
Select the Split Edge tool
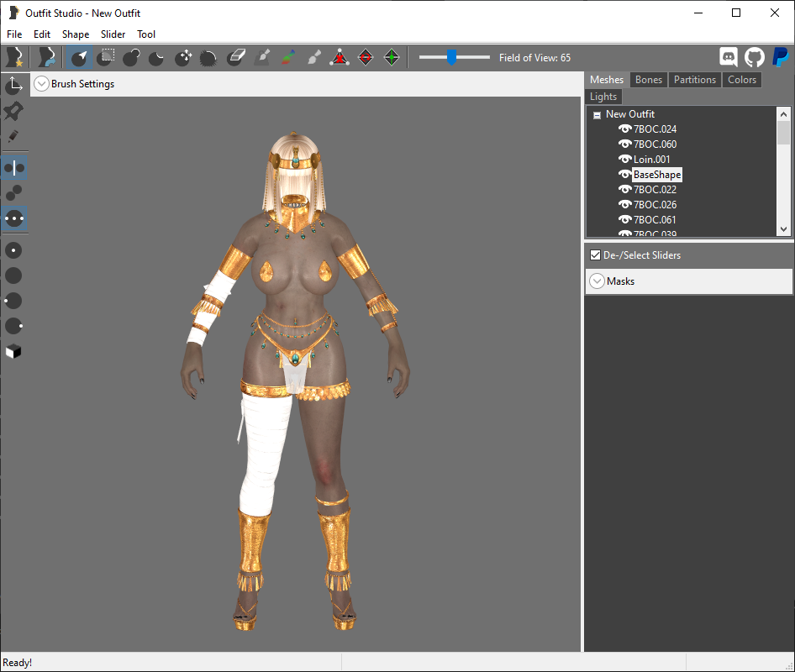coord(392,57)
